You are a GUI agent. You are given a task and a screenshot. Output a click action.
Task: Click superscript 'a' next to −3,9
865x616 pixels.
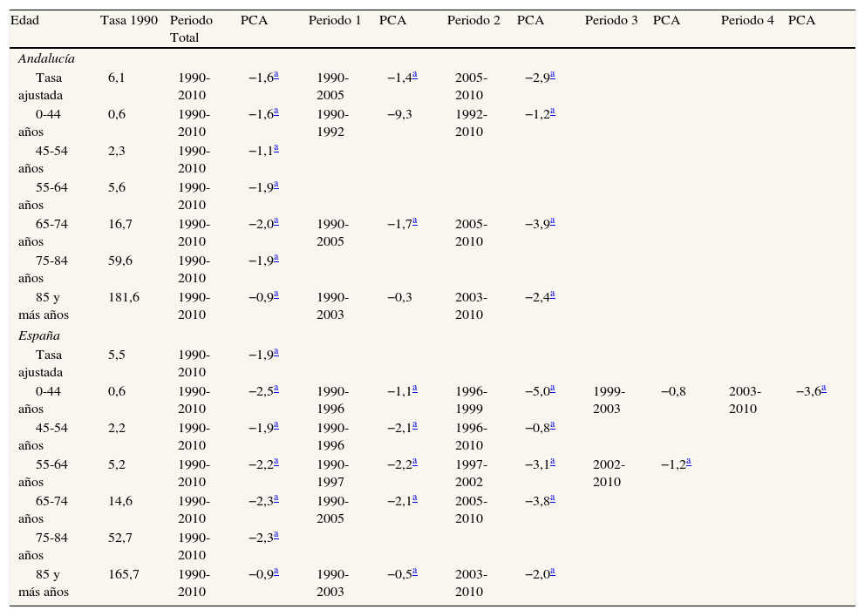(x=553, y=222)
